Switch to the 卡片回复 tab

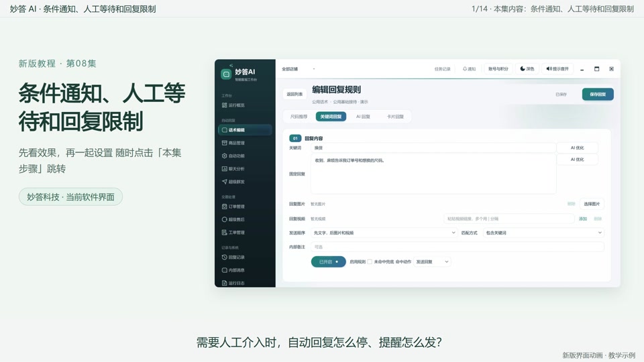click(x=395, y=117)
